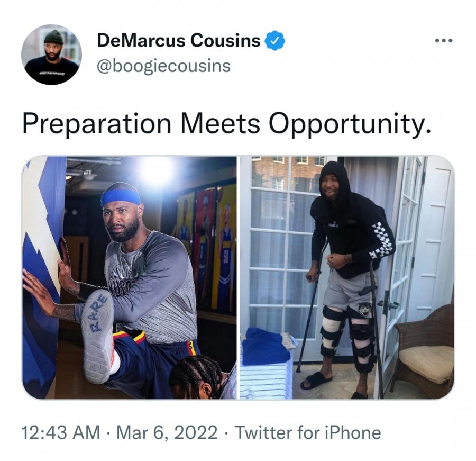476x461 pixels.
Task: Click the word Meets in tweet text
Action: pos(220,123)
